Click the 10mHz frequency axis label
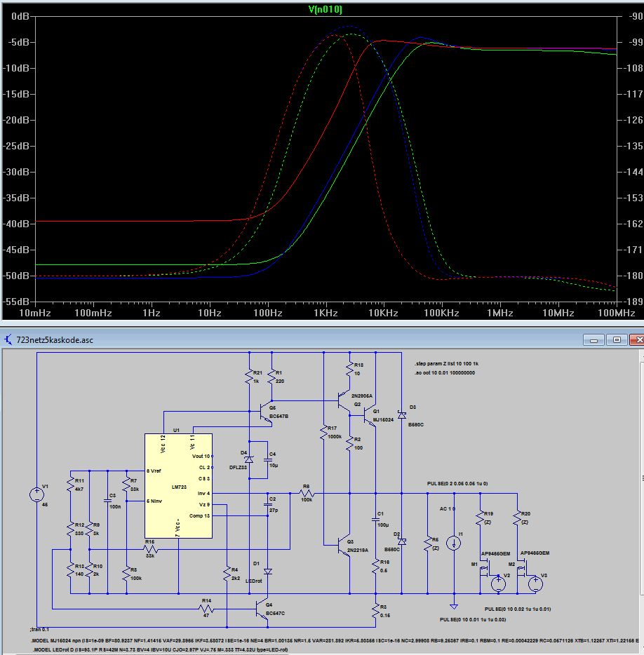This screenshot has height=655, width=644. (34, 313)
